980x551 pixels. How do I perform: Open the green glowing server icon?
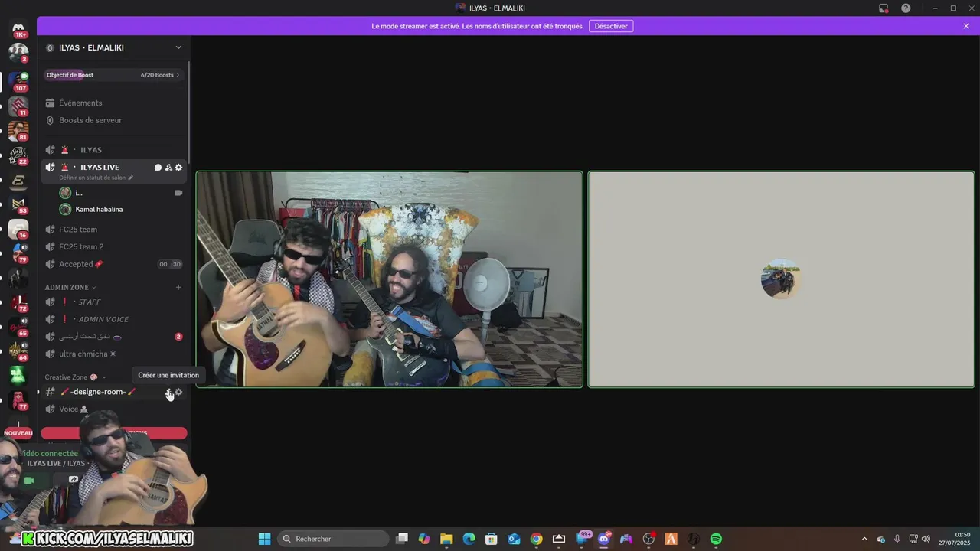pyautogui.click(x=18, y=376)
